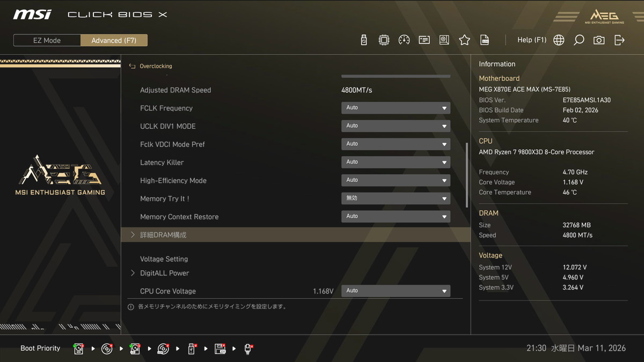Take screenshot with camera icon
This screenshot has height=362, width=644.
point(599,40)
